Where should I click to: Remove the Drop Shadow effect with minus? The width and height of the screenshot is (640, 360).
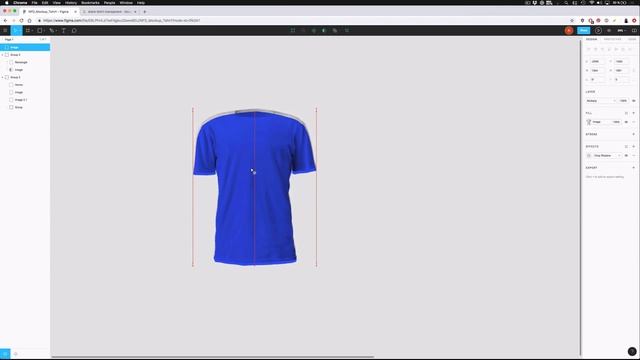(633, 156)
